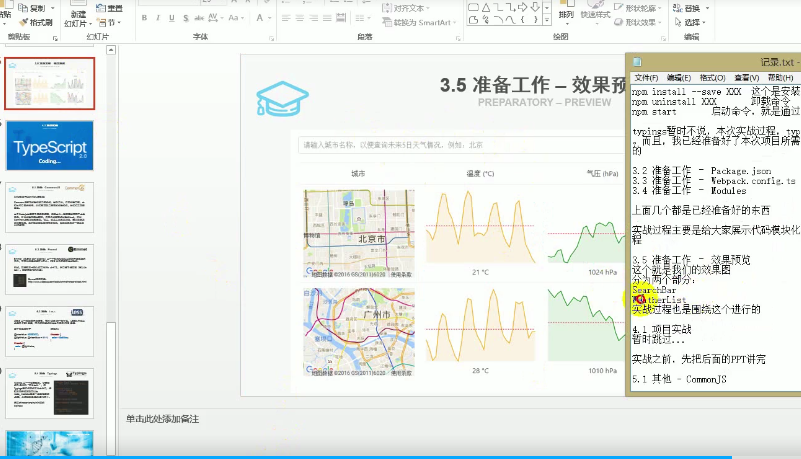
Task: Center align the text
Action: pyautogui.click(x=300, y=18)
